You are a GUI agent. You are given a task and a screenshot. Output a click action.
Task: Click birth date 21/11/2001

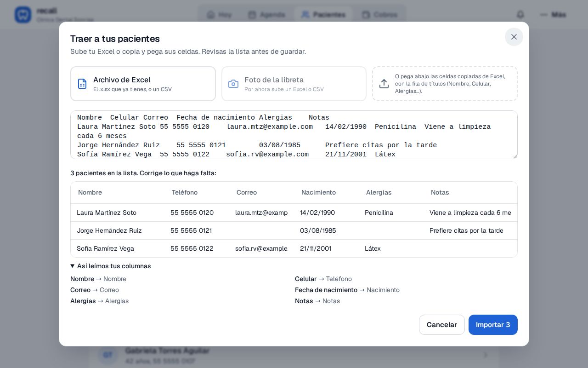326,248
